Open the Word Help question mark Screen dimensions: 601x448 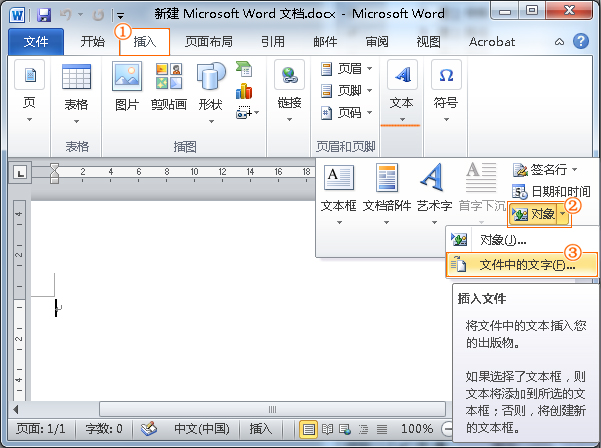[x=581, y=41]
